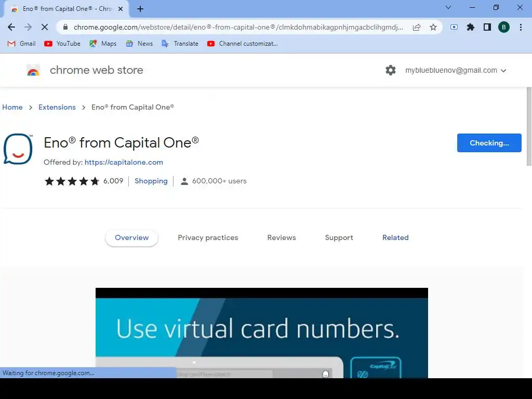This screenshot has width=532, height=399.
Task: Open a new browser tab
Action: coord(140,9)
